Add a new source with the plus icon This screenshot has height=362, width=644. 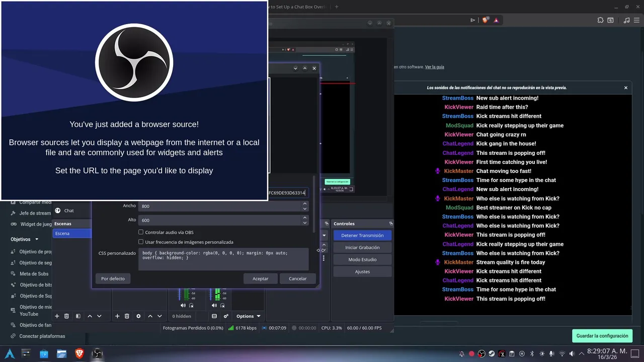click(x=117, y=316)
